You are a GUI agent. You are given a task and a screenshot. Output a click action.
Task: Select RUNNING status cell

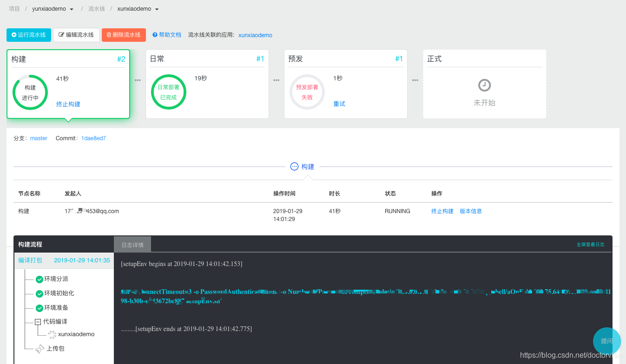[397, 211]
